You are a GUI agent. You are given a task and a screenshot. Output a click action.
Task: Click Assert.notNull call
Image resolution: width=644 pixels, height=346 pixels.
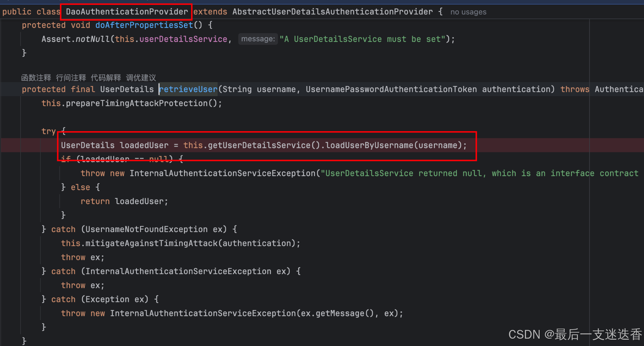pyautogui.click(x=75, y=39)
